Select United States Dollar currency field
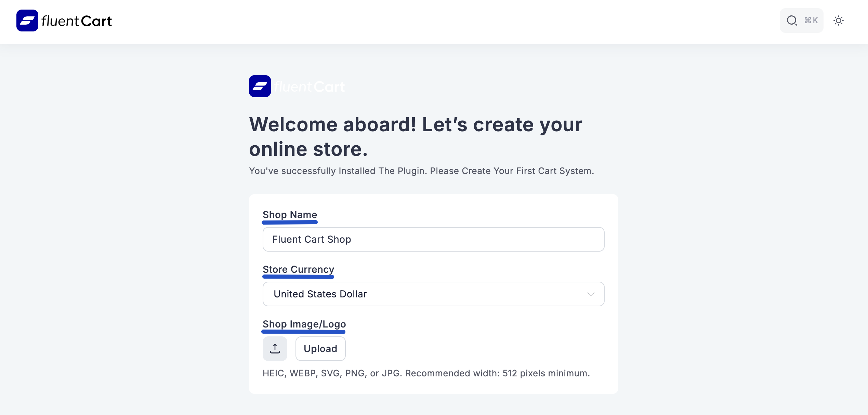868x415 pixels. point(433,294)
